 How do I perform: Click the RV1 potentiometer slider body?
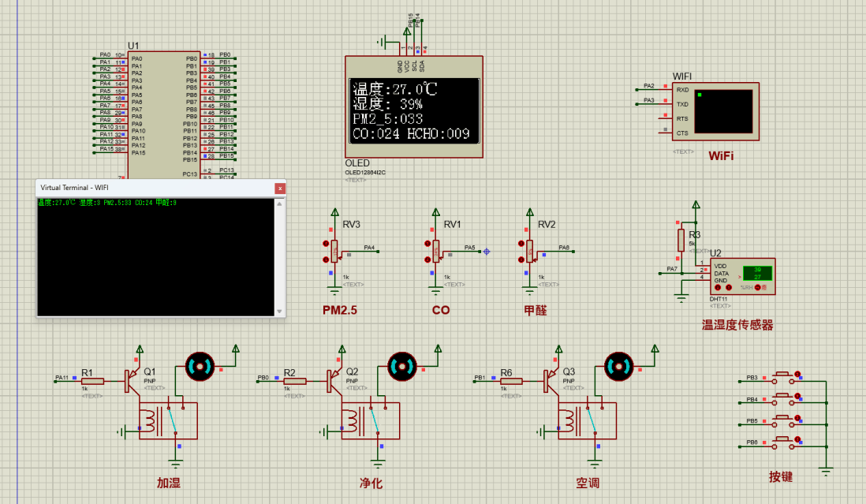435,251
